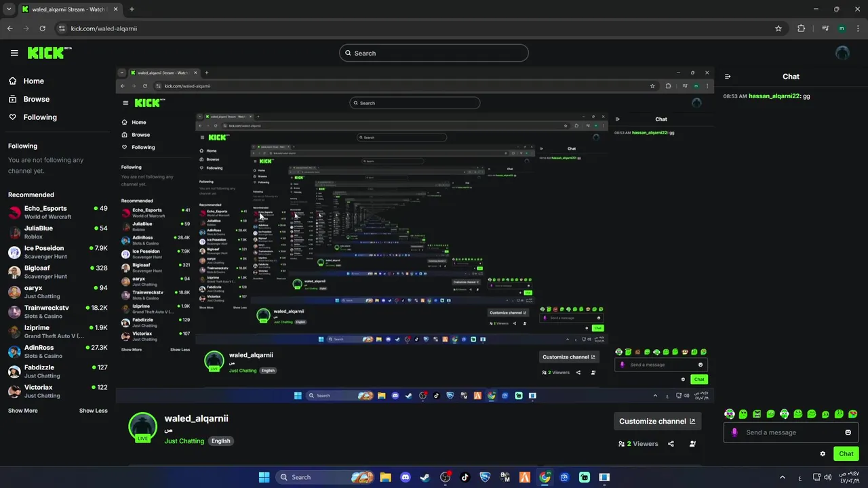Click the green Chat send button
This screenshot has width=868, height=488.
[x=846, y=454]
